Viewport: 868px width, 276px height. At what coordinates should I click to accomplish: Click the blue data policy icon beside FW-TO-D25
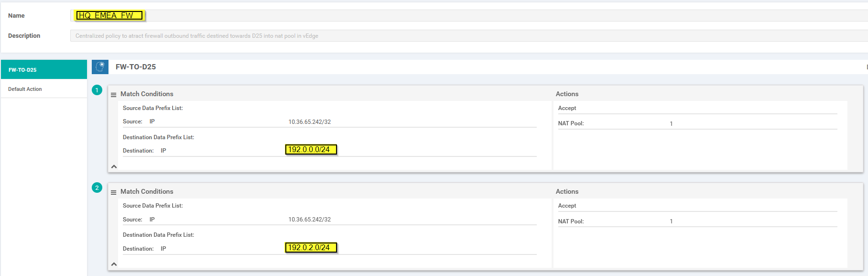(x=100, y=67)
